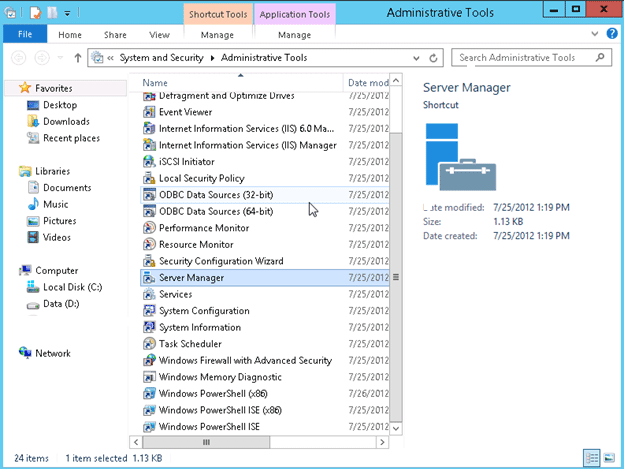
Task: Select Local Disk (C:) in navigation pane
Action: (72, 287)
